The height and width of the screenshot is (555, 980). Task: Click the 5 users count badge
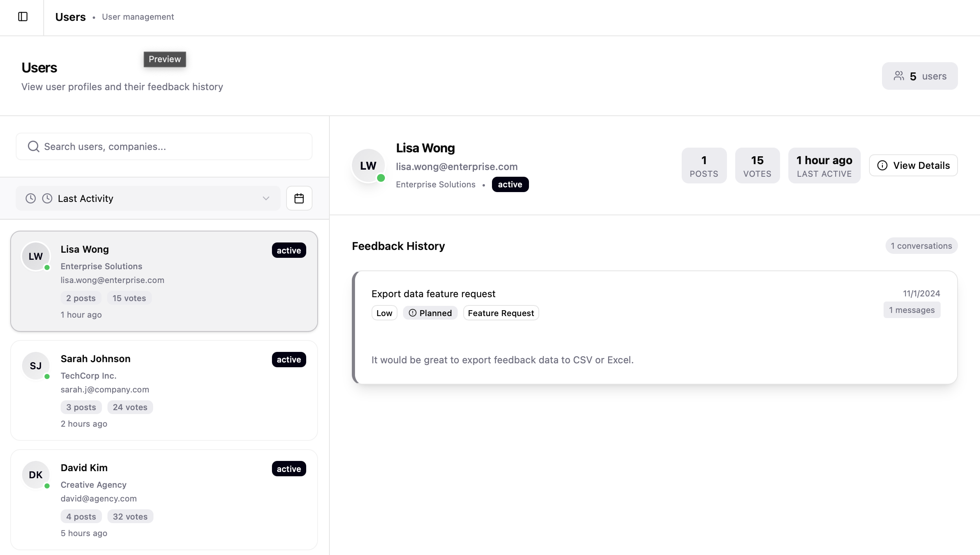[919, 76]
